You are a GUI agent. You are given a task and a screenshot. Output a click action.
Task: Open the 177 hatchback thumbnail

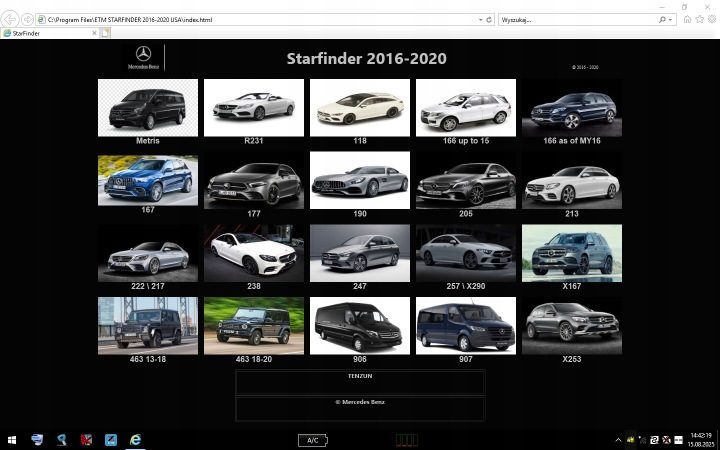pos(254,180)
